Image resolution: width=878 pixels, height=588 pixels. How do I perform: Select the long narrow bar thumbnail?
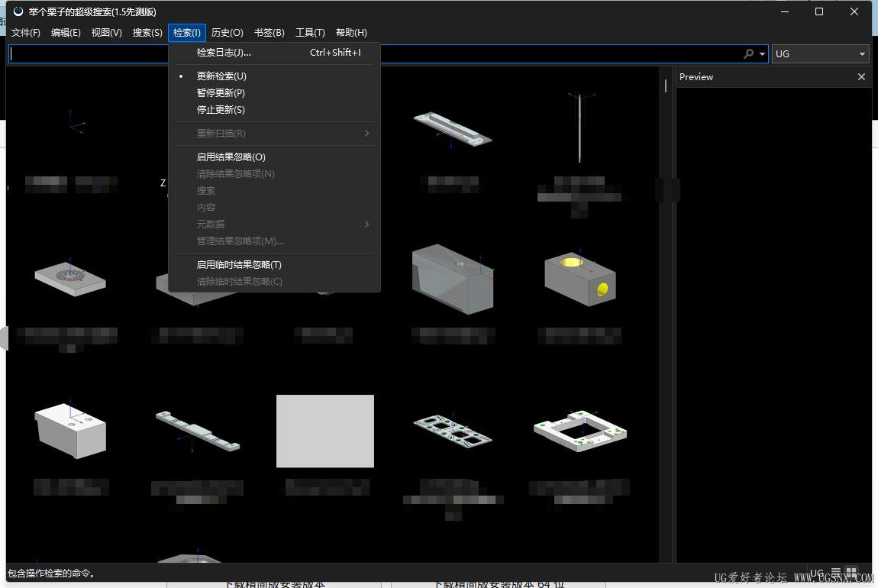[x=198, y=431]
